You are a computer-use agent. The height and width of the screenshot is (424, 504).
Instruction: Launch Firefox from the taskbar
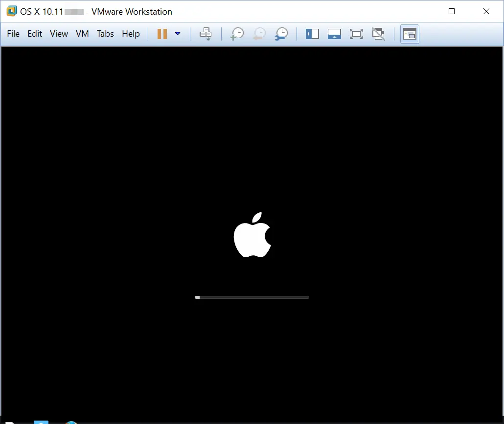coord(71,422)
